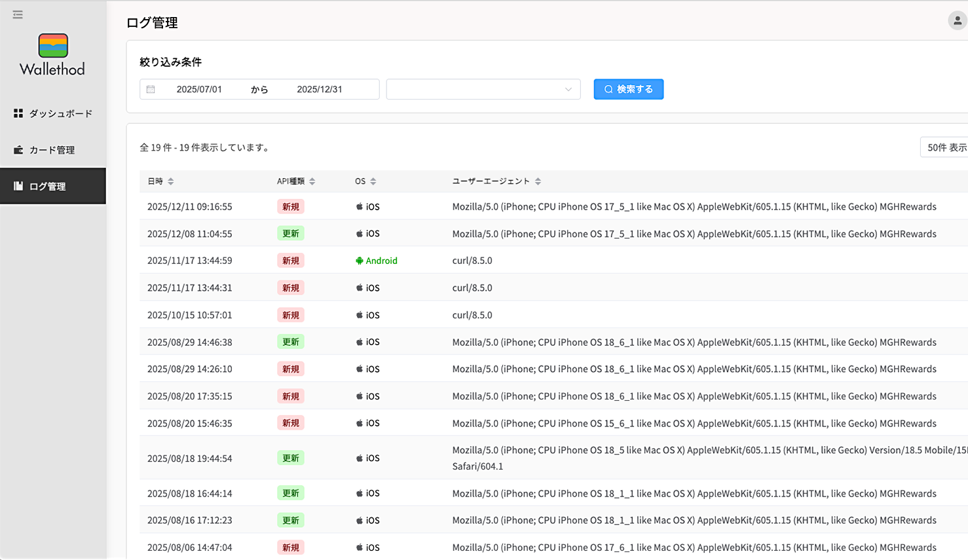The image size is (968, 560).
Task: Click 更新 tag on the 2025/12/08 11:04:55 row
Action: coord(290,234)
